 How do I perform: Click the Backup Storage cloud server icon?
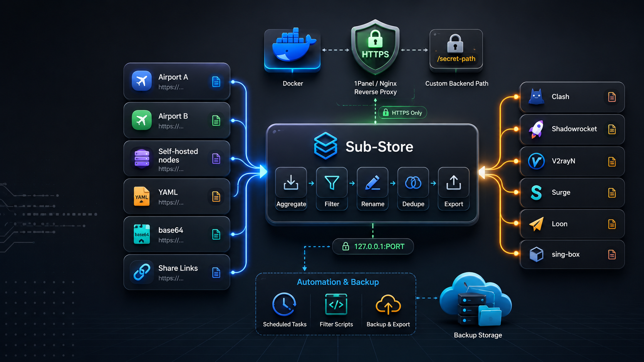(x=476, y=299)
